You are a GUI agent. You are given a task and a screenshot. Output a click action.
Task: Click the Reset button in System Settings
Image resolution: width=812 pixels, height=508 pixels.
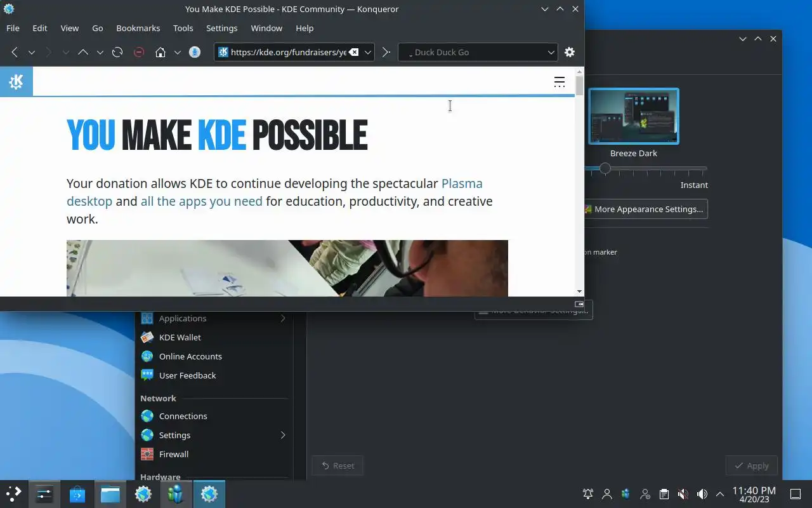coord(337,465)
